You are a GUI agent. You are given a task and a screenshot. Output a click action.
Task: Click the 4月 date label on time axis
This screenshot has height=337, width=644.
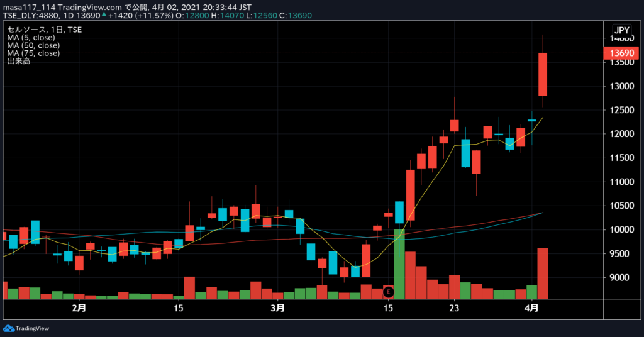pos(531,308)
